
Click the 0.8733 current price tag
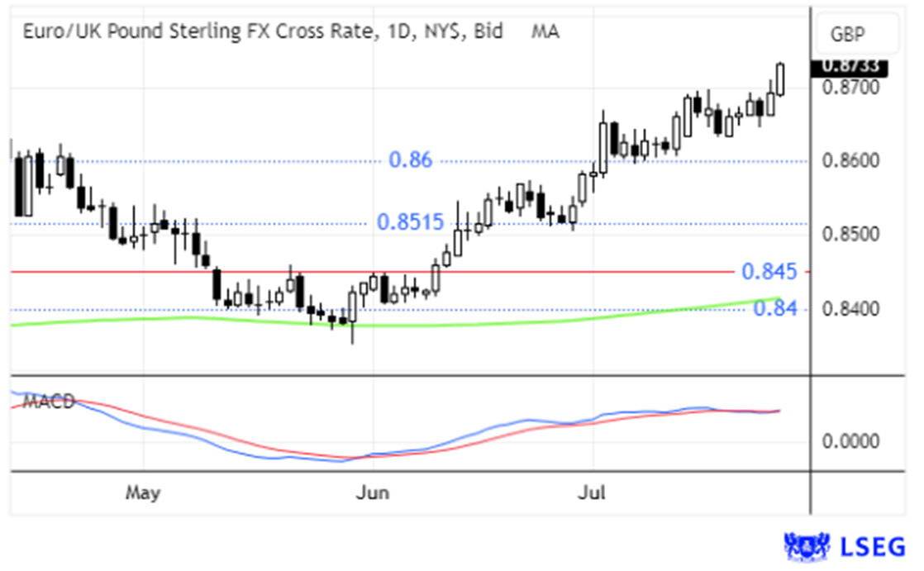849,68
